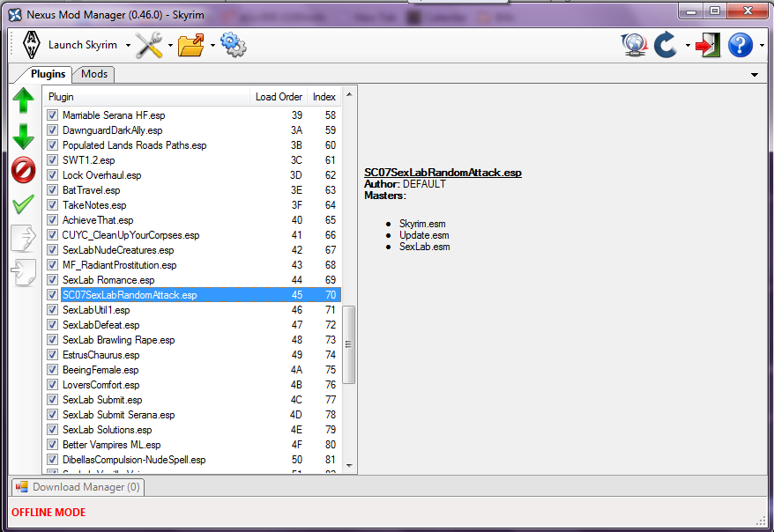Expand the refresh button dropdown arrow
Viewport: 774px width, 532px height.
point(688,45)
